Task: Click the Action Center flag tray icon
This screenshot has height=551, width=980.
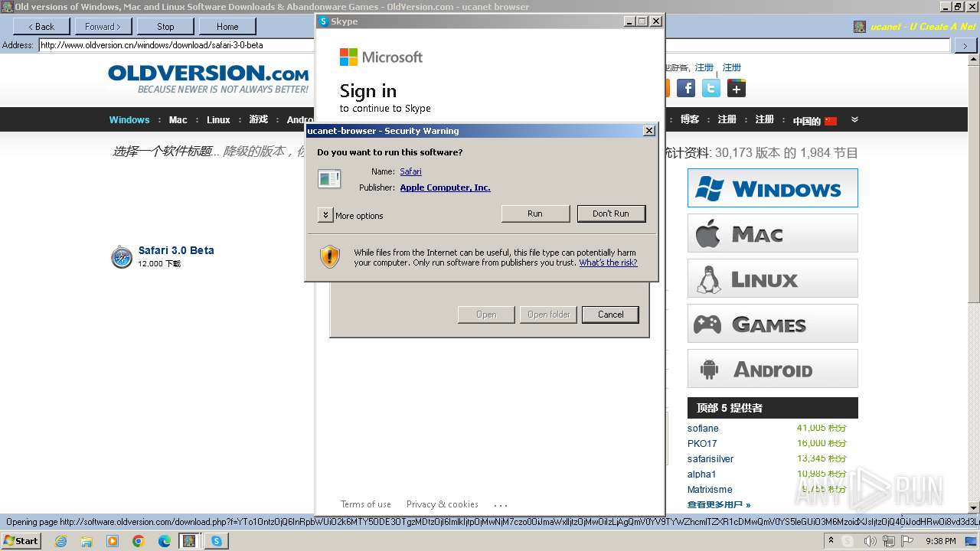Action: (907, 541)
